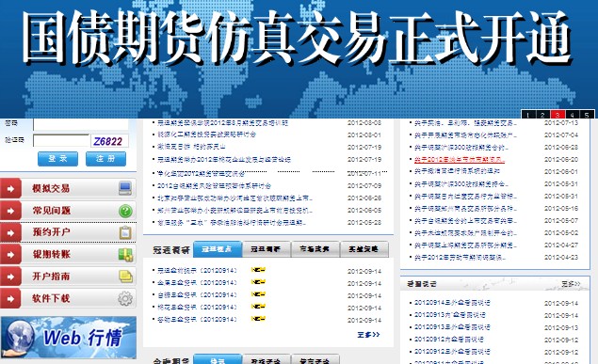This screenshot has width=598, height=364.
Task: Focus the password input field
Action: point(81,124)
